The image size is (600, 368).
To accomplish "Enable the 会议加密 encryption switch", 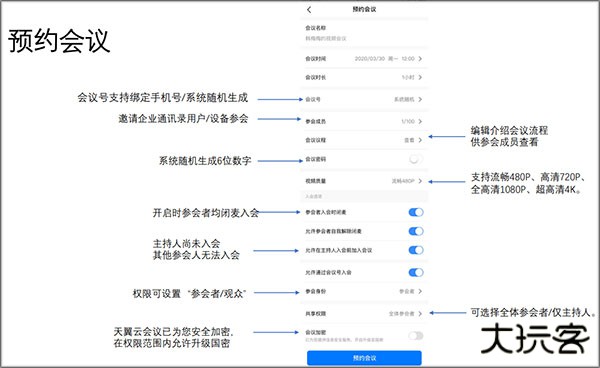I will [x=416, y=336].
